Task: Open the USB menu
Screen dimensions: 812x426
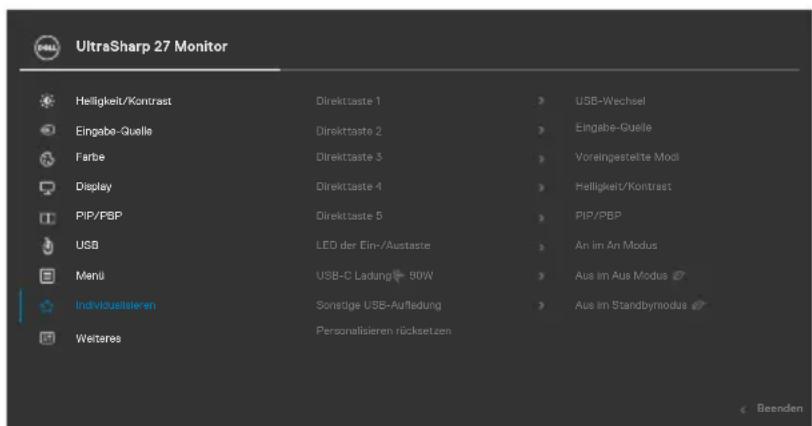Action: click(87, 245)
